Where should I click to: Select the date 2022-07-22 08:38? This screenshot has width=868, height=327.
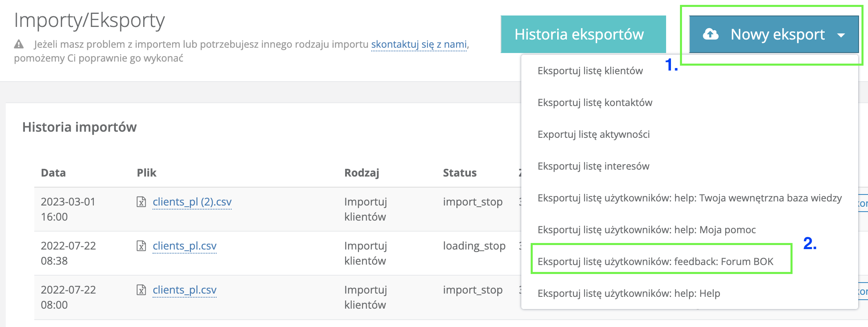68,253
